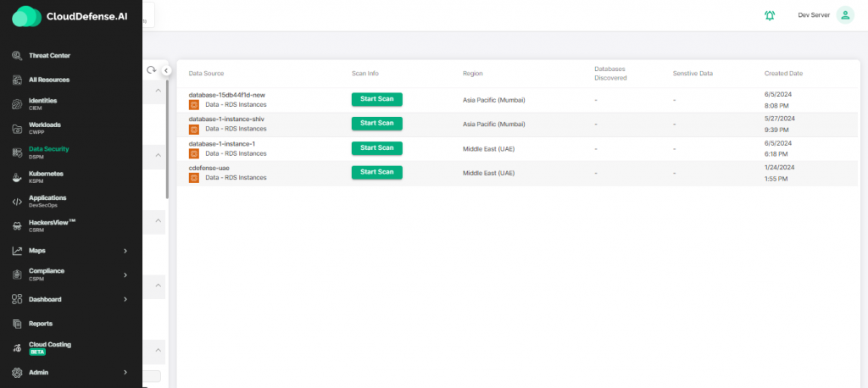868x388 pixels.
Task: Click the Dev Server user avatar
Action: coord(844,15)
